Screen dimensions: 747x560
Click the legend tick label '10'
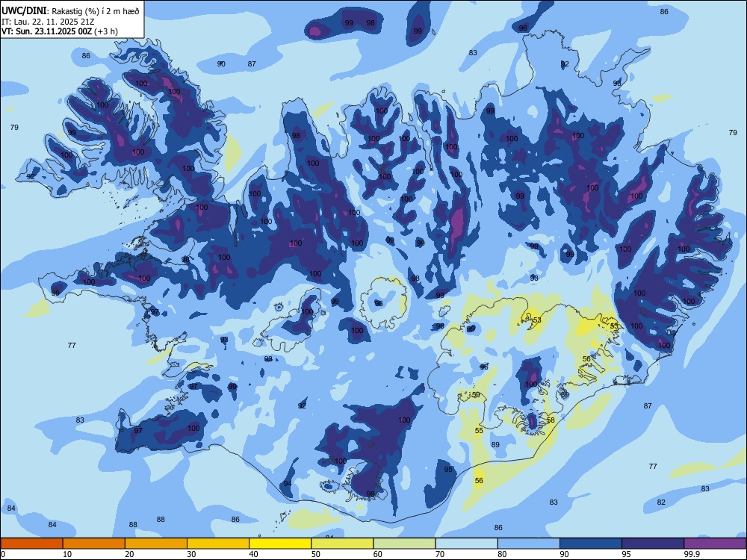[x=67, y=554]
